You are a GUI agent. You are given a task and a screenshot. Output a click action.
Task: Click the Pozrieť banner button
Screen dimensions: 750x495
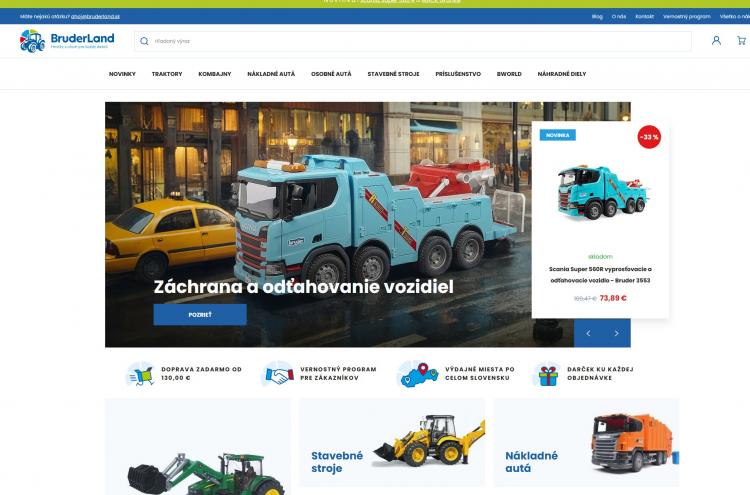200,315
